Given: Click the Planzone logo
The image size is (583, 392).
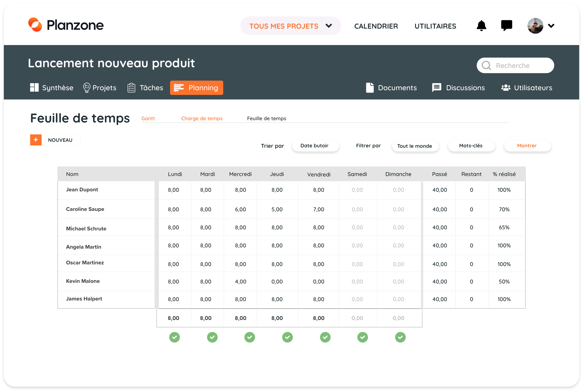Looking at the screenshot, I should (66, 25).
